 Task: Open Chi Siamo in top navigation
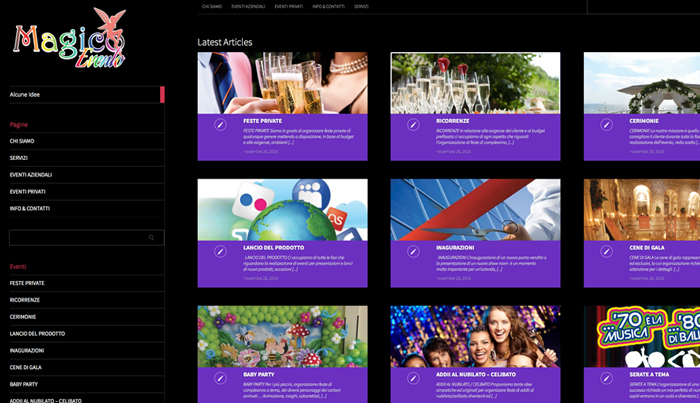[x=212, y=7]
